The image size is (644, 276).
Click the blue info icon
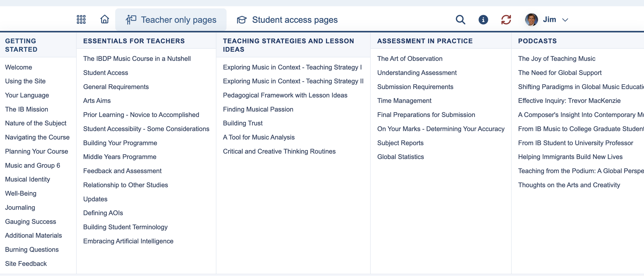tap(483, 20)
